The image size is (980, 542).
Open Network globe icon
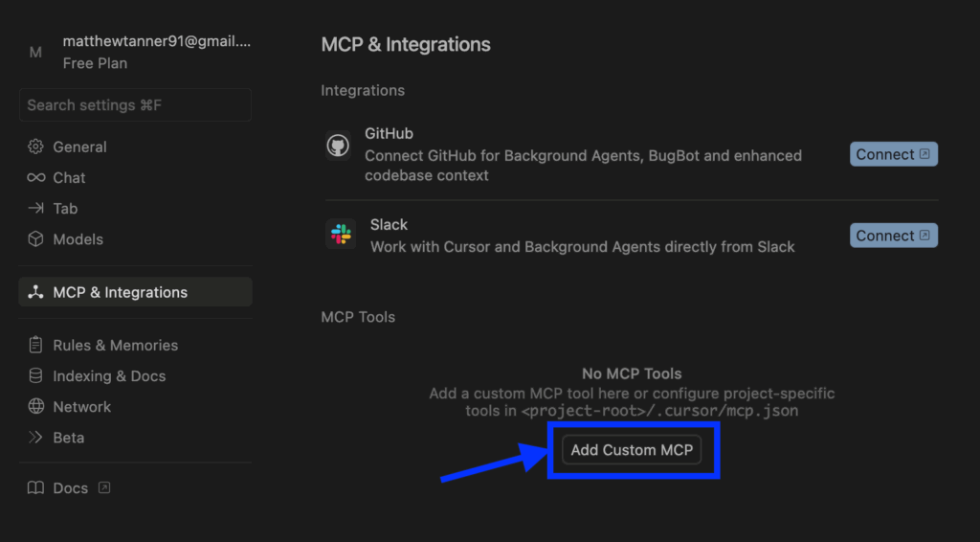coord(35,406)
